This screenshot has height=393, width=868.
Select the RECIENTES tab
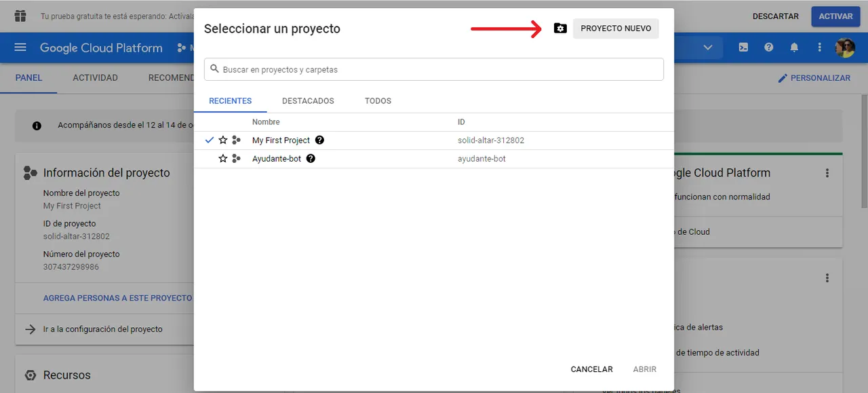[x=230, y=101]
